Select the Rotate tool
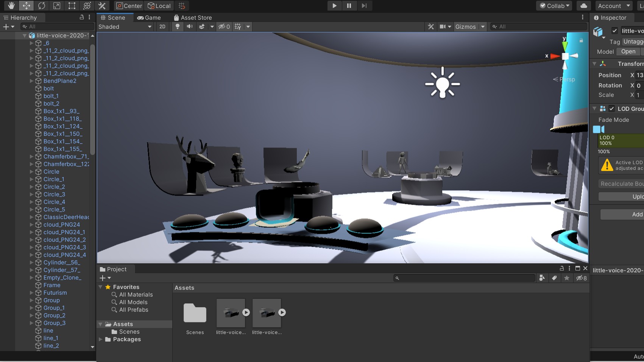Screen dimensions: 644x362 click(42, 6)
